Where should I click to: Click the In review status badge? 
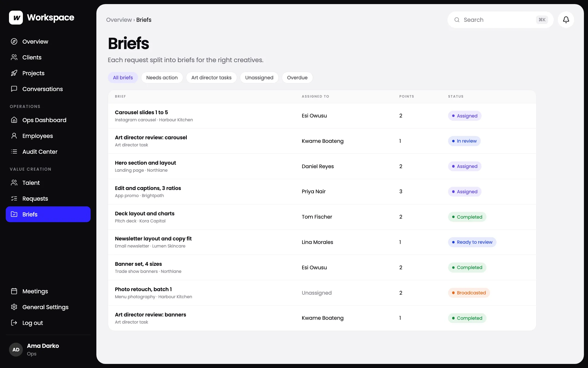coord(464,141)
